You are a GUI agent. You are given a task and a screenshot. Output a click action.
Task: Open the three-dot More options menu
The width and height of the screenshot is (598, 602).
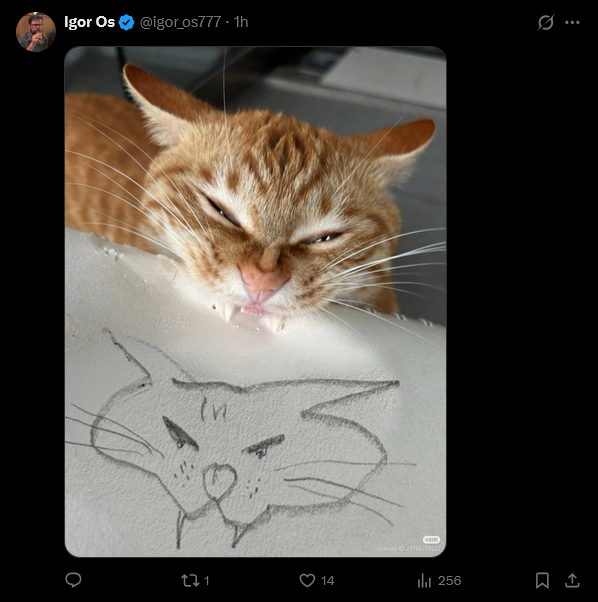pyautogui.click(x=572, y=22)
